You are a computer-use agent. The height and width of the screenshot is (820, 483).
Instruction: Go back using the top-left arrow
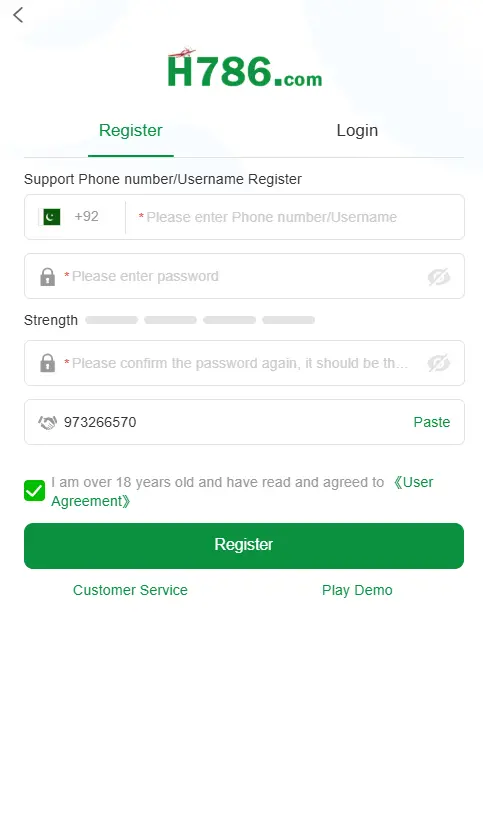point(18,15)
